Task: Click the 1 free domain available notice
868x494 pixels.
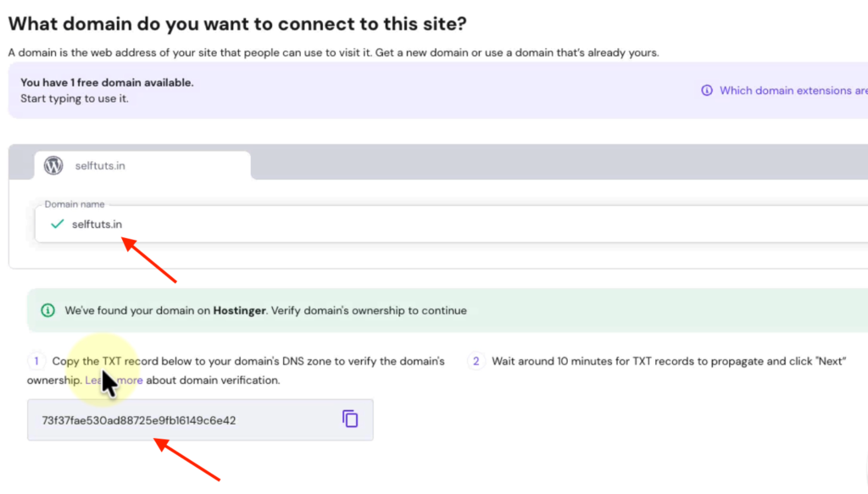Action: tap(107, 82)
